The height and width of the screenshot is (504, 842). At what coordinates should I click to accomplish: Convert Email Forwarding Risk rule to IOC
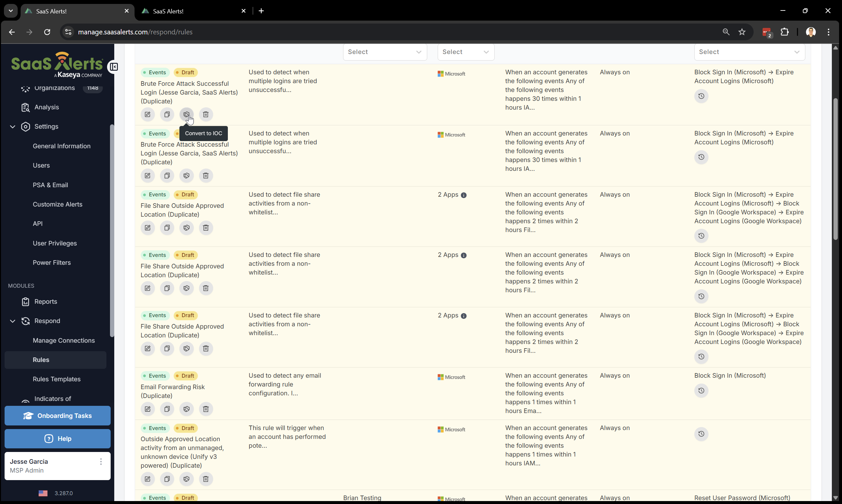186,409
